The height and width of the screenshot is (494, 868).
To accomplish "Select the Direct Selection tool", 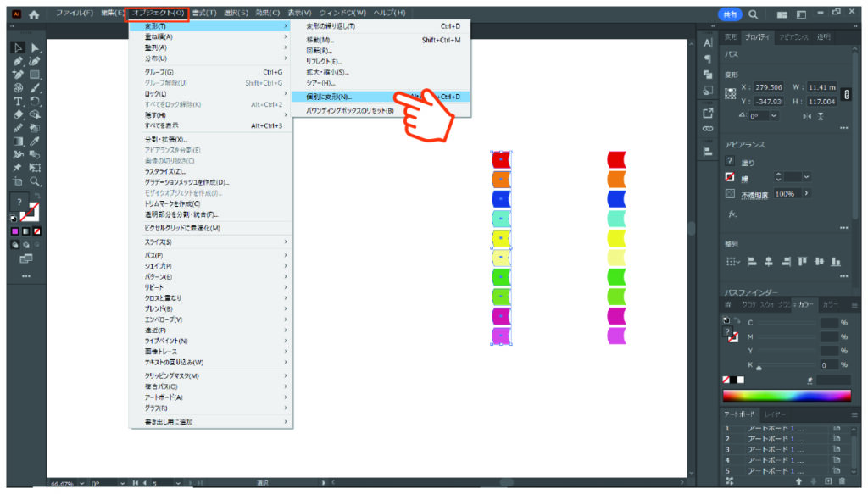I will click(x=35, y=48).
